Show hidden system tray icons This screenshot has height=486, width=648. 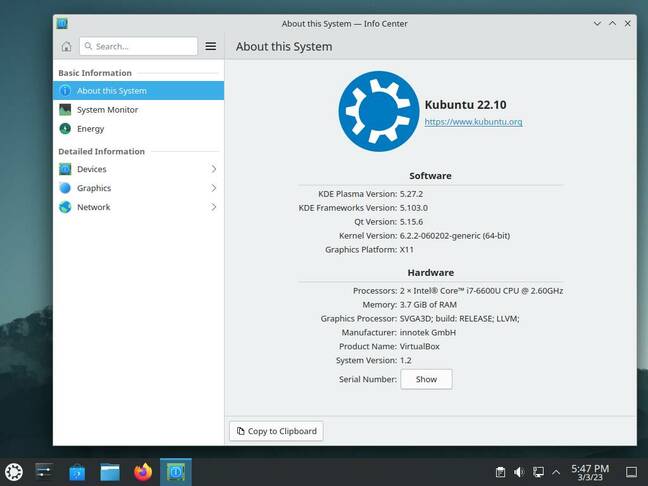tap(556, 472)
